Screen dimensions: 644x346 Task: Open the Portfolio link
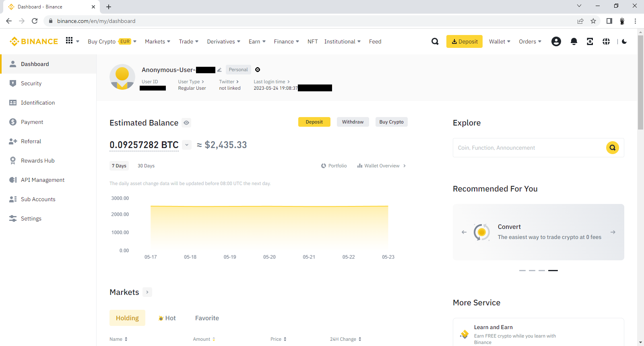click(334, 166)
